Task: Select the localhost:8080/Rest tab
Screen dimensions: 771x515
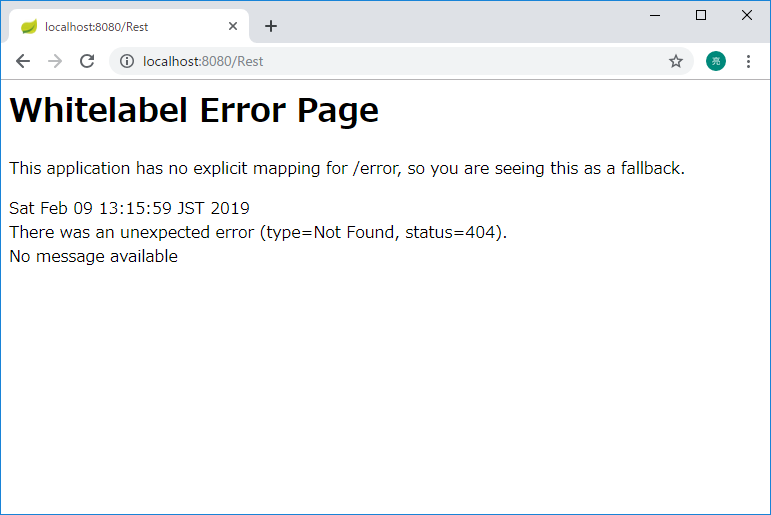Action: click(129, 27)
